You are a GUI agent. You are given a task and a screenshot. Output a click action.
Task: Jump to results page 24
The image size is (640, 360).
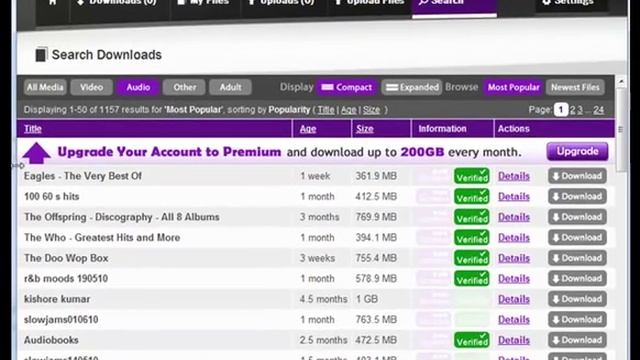coord(598,110)
